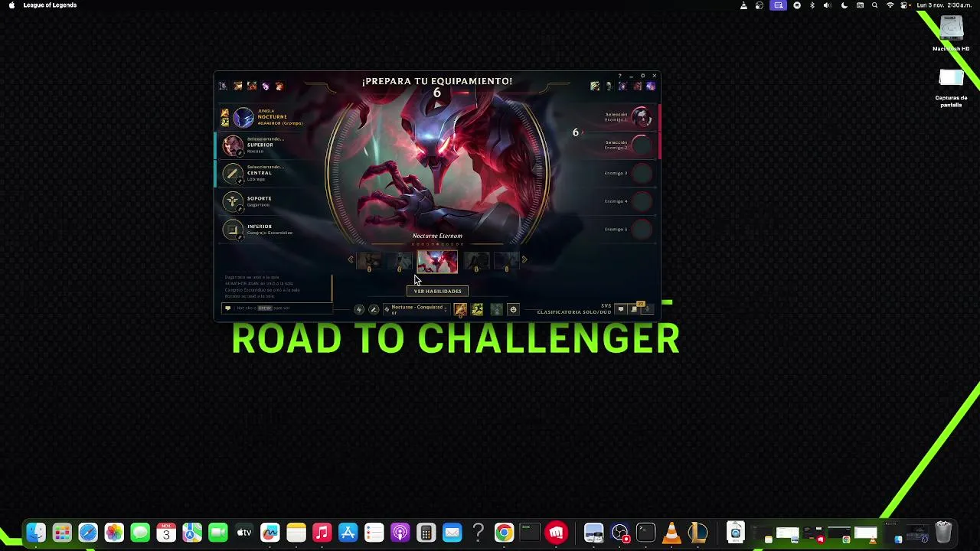
Task: Open recommended runes with the lightning icon
Action: coord(359,309)
